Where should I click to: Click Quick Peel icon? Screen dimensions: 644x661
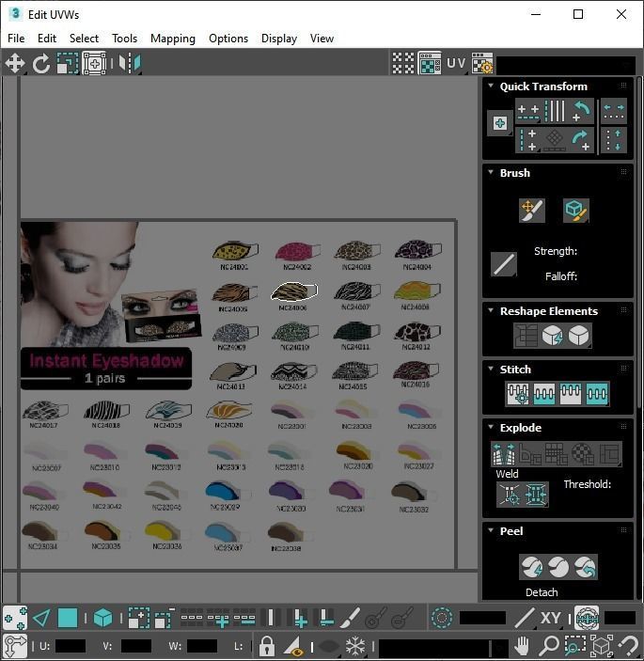[x=532, y=567]
